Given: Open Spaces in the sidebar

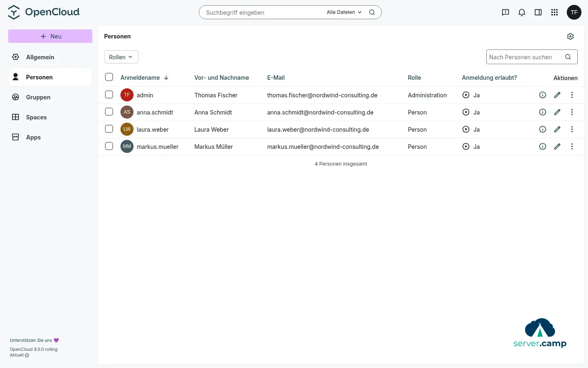Looking at the screenshot, I should click(x=50, y=117).
